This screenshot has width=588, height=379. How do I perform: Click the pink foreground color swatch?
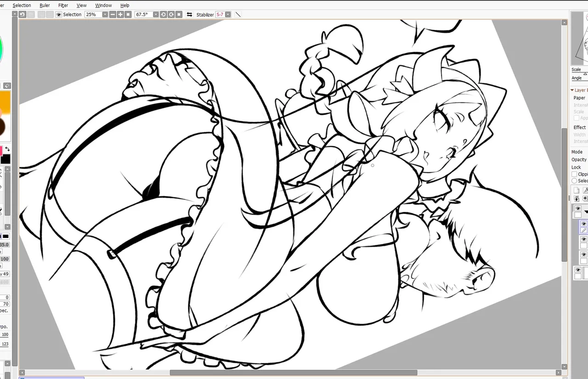click(x=1, y=150)
